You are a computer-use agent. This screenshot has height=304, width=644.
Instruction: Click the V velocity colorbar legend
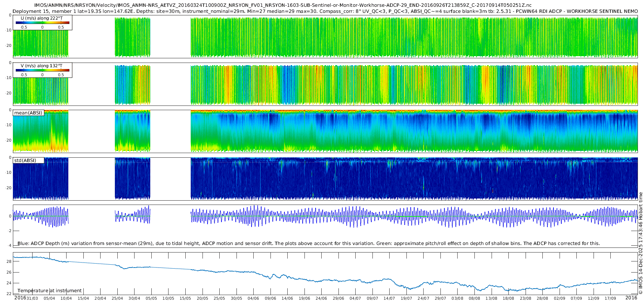(42, 70)
